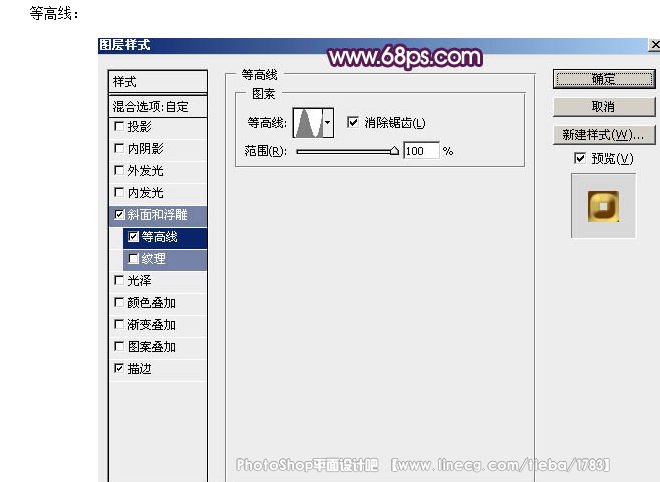Confirm with the 确定 button
Screen dimensions: 660x482
point(604,79)
